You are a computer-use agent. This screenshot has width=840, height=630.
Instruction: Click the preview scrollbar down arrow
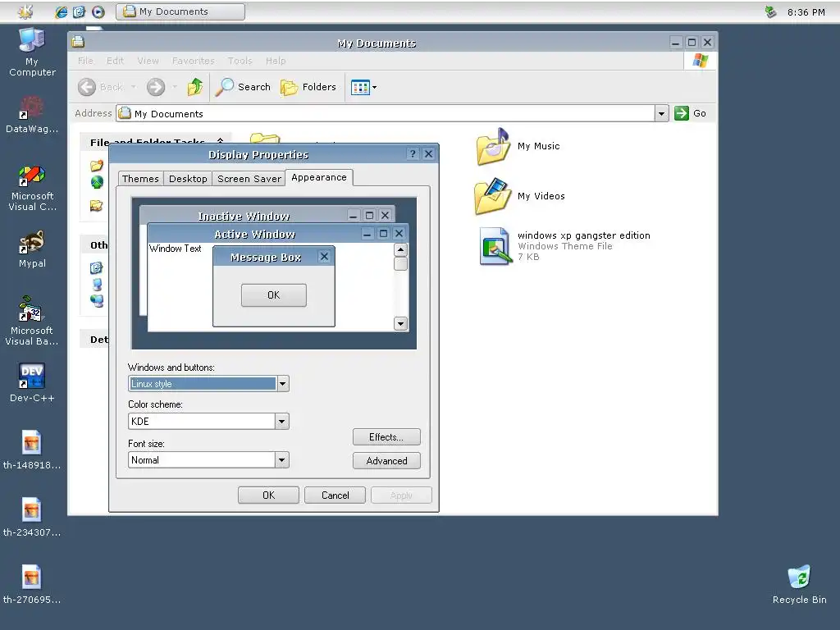pyautogui.click(x=400, y=323)
